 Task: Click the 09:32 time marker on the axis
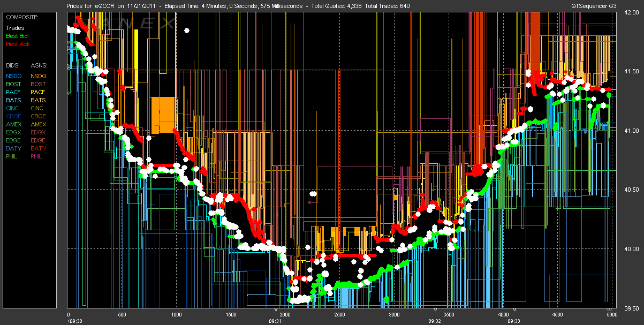pyautogui.click(x=434, y=321)
